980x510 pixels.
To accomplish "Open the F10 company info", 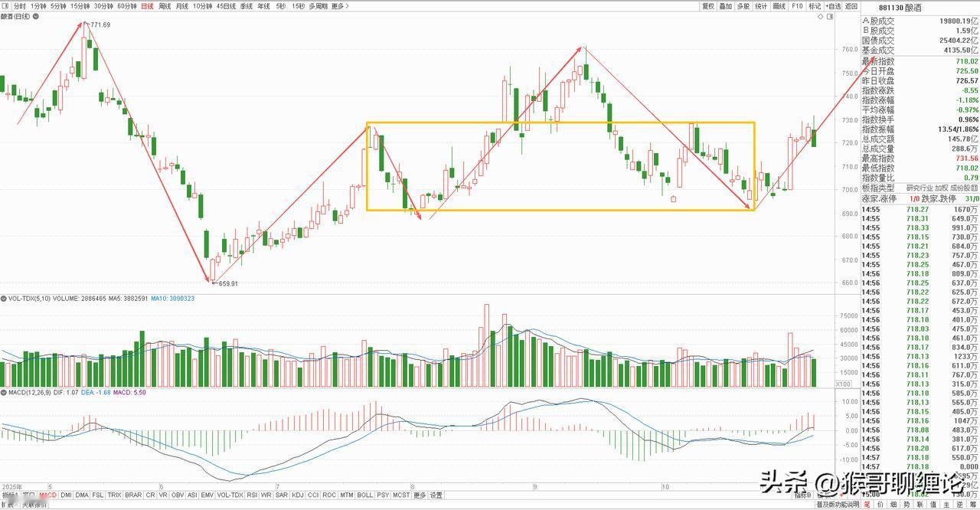I will (797, 6).
